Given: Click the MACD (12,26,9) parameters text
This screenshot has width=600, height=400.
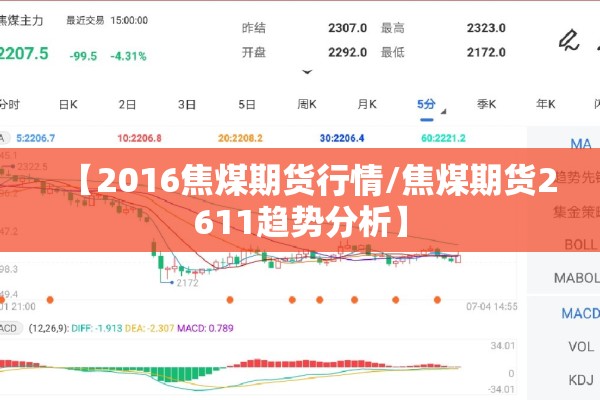Looking at the screenshot, I should point(49,328).
